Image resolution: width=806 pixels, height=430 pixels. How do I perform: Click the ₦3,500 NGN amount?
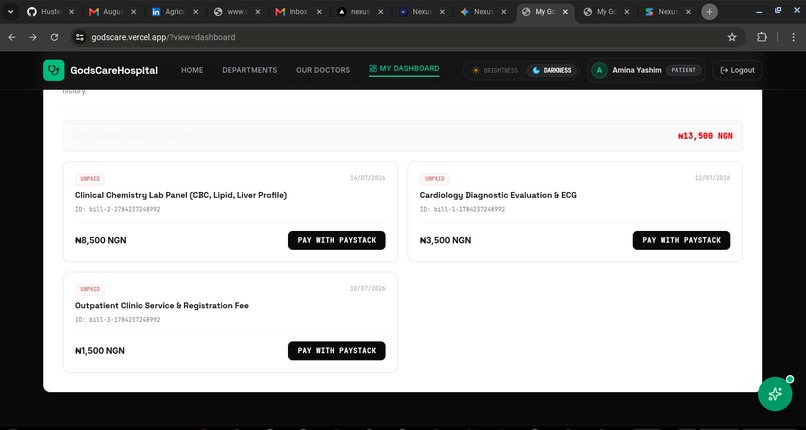445,240
